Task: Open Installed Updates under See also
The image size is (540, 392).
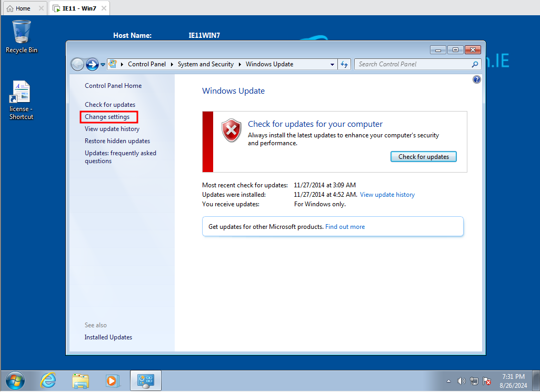Action: coord(108,337)
